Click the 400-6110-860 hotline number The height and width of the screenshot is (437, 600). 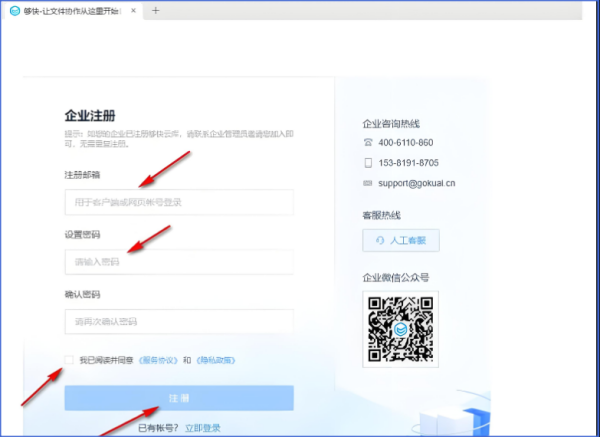[x=405, y=143]
